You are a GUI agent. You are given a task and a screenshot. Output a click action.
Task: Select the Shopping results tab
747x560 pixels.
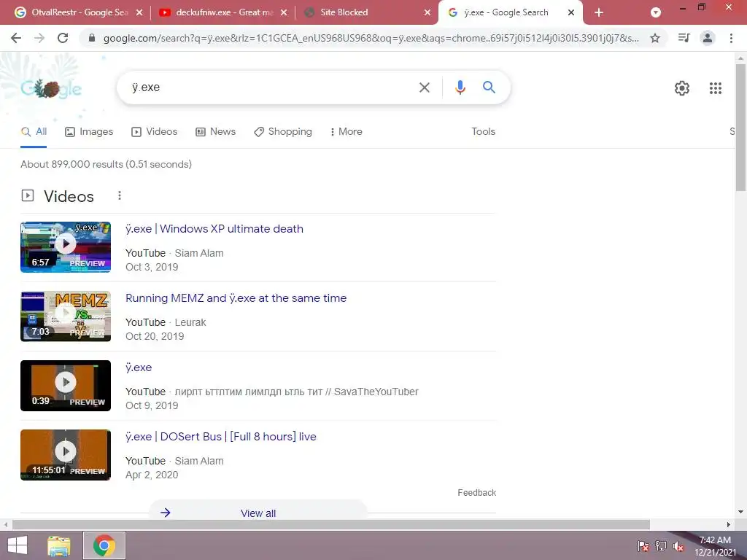pos(283,132)
